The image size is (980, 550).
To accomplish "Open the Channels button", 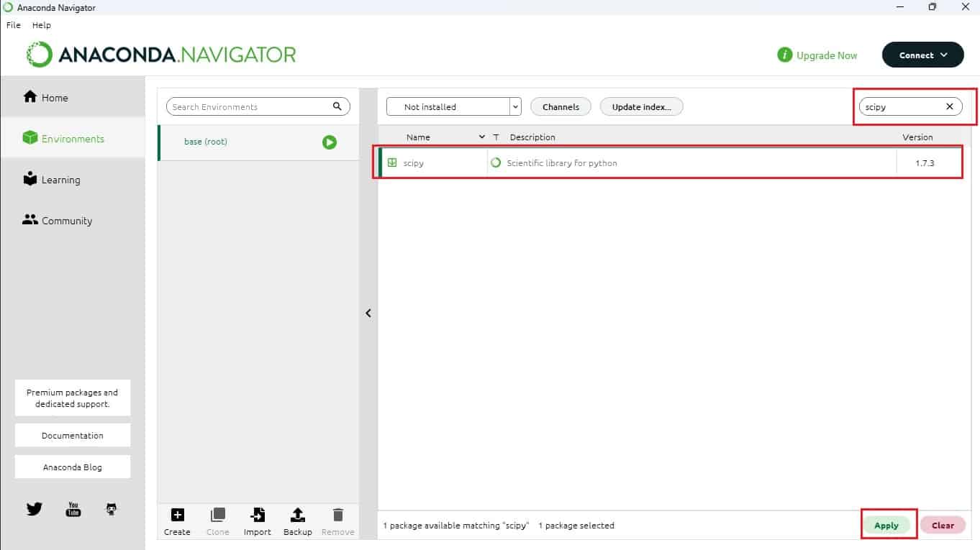I will tap(561, 106).
